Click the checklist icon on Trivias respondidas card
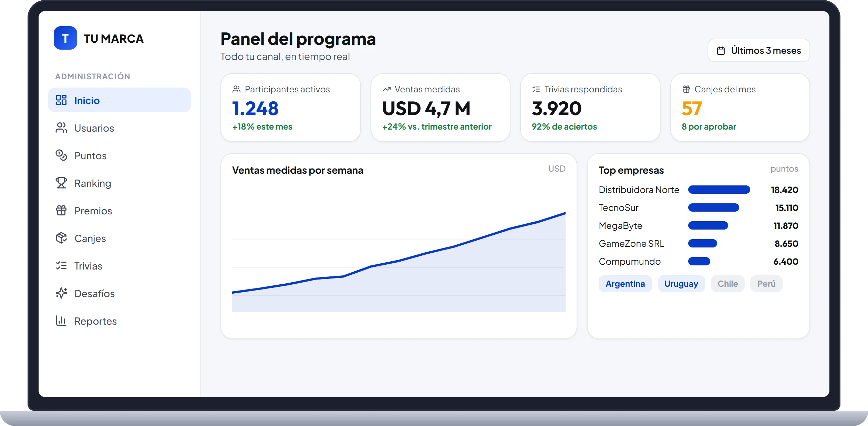 pos(536,89)
